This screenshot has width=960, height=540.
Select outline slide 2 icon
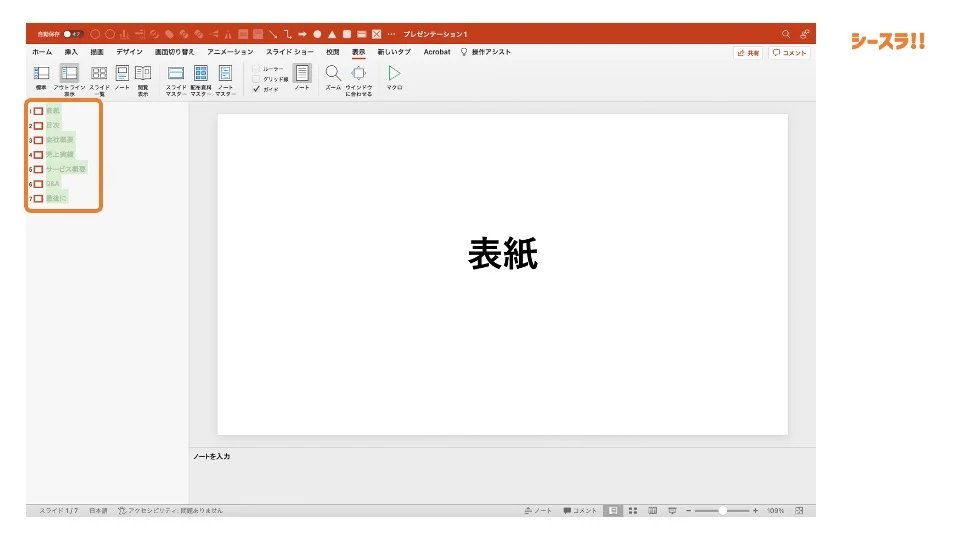(39, 126)
